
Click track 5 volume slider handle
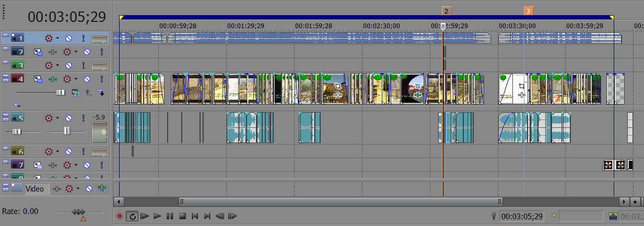point(16,131)
